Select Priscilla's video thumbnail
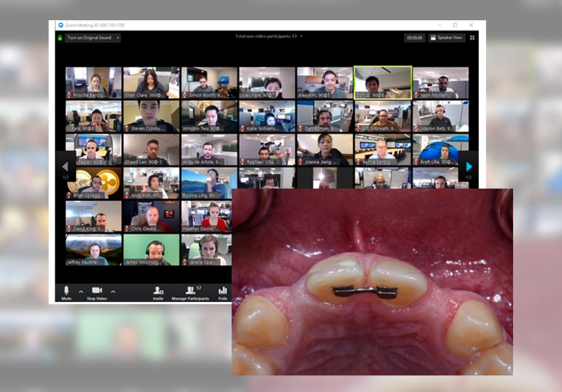 tap(94, 82)
